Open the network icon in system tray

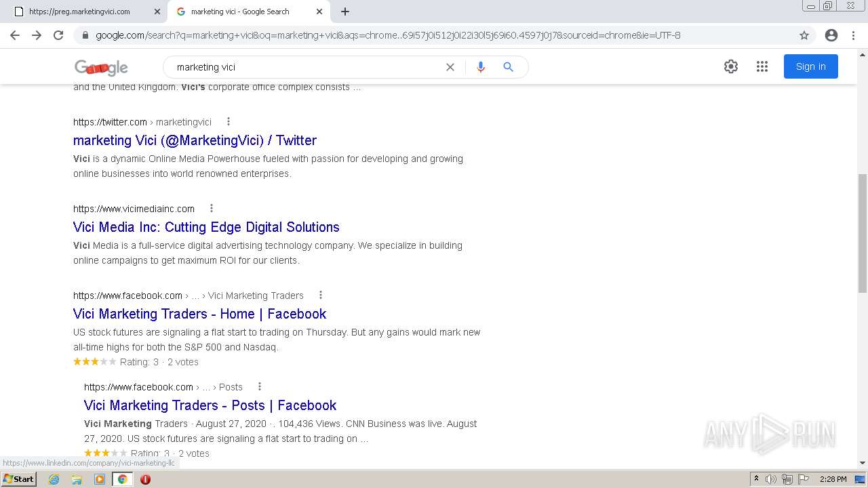click(787, 479)
